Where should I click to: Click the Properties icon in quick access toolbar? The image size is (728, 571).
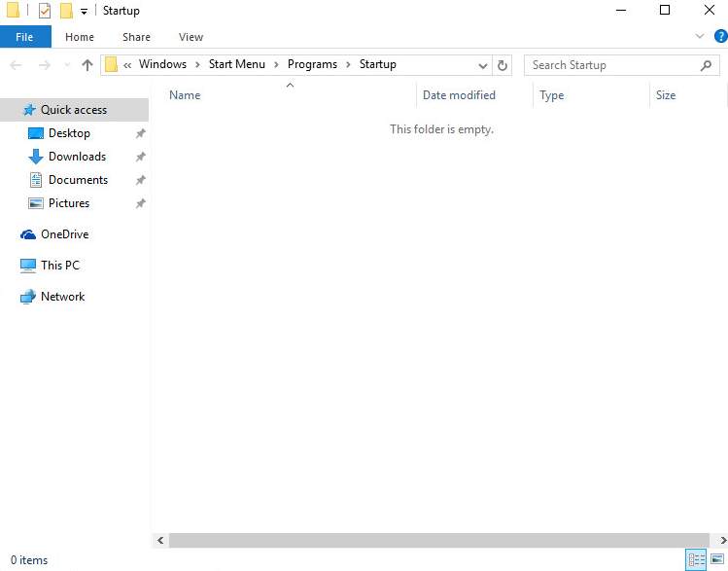click(x=45, y=11)
